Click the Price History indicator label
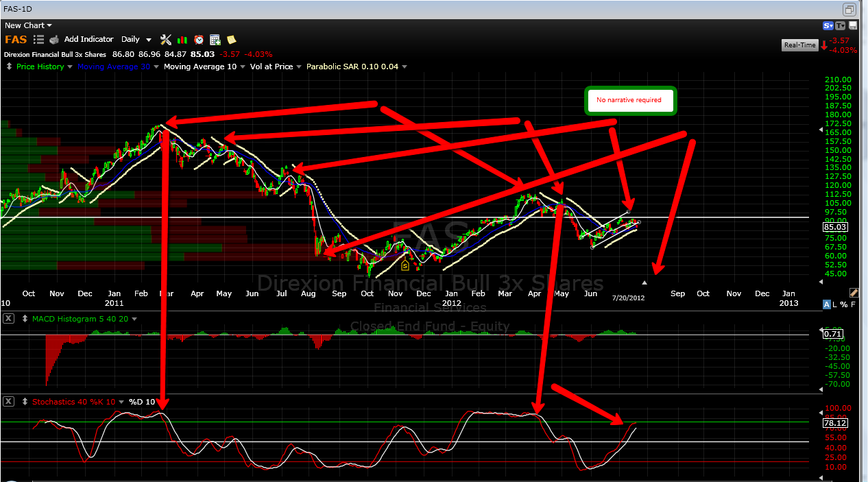 point(40,67)
